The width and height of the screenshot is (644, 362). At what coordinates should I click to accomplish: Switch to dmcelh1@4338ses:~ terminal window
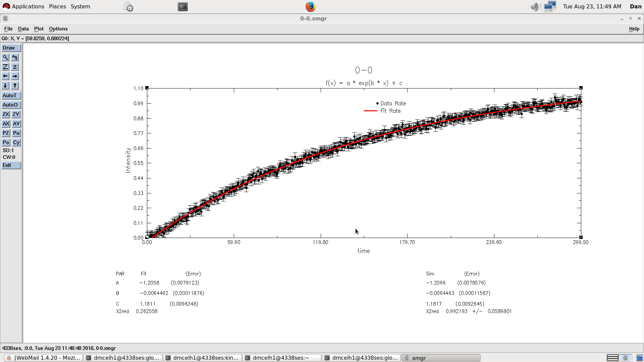(282, 358)
